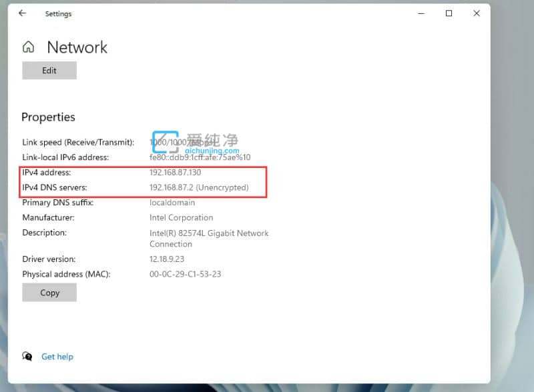This screenshot has width=534, height=392.
Task: Click the maximize window icon
Action: pyautogui.click(x=449, y=13)
